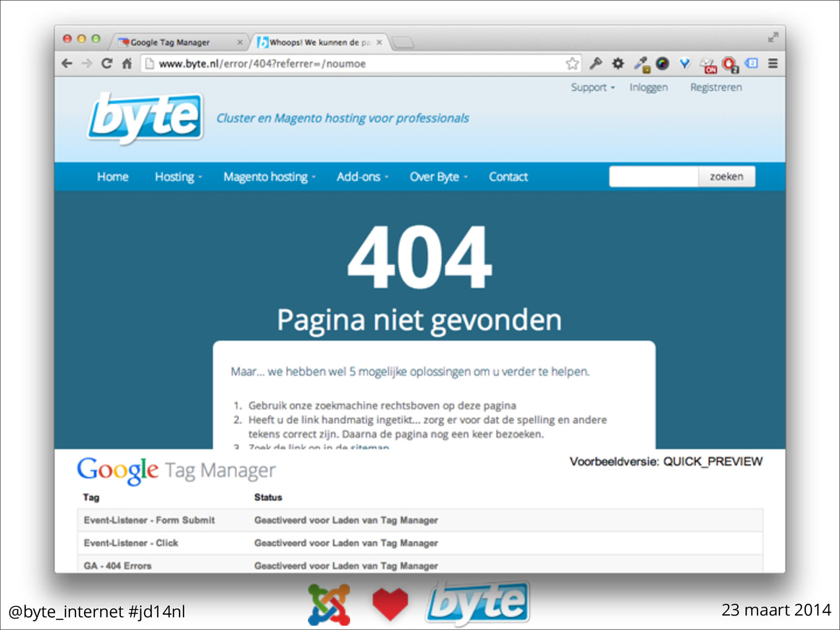
Task: Open the gear extension icon
Action: tap(618, 64)
